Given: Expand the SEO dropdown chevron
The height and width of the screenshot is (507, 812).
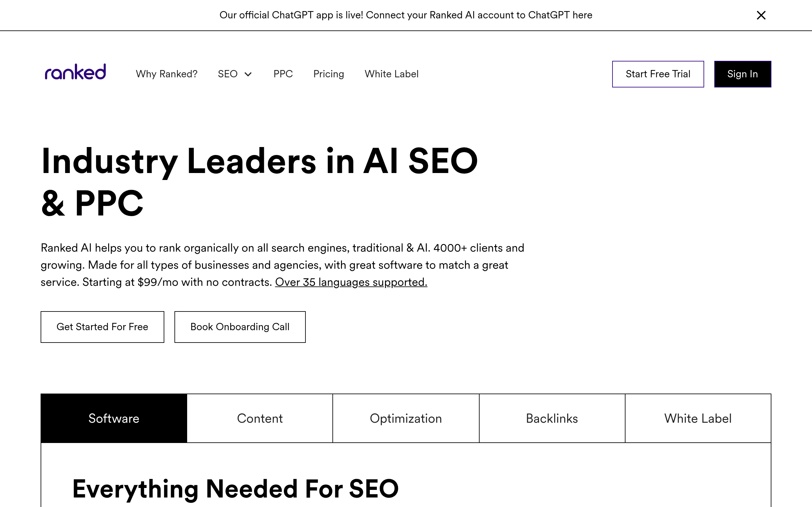Looking at the screenshot, I should point(248,74).
